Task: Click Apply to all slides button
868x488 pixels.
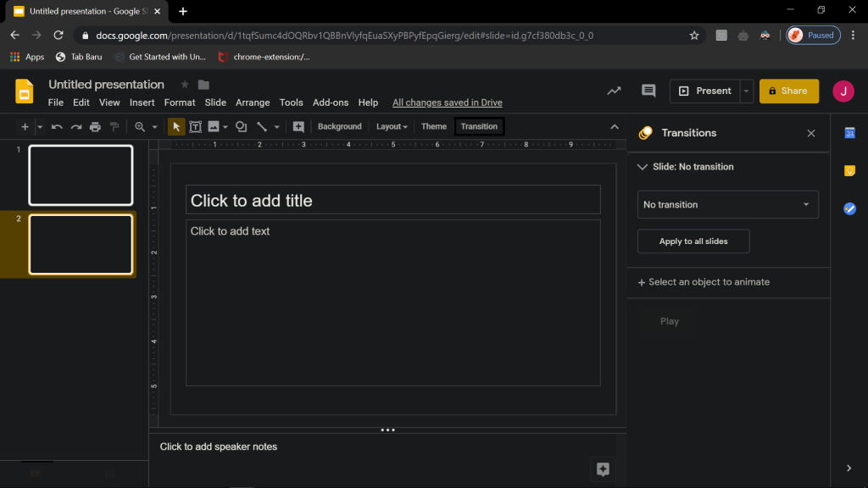Action: (693, 241)
